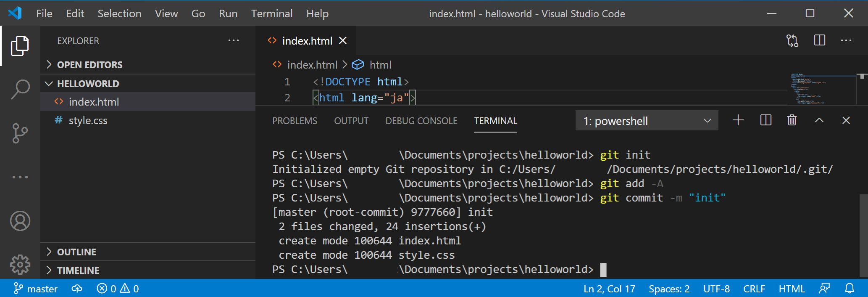Screen dimensions: 868x297
Task: Maximize the panel size with chevron up
Action: click(x=819, y=121)
